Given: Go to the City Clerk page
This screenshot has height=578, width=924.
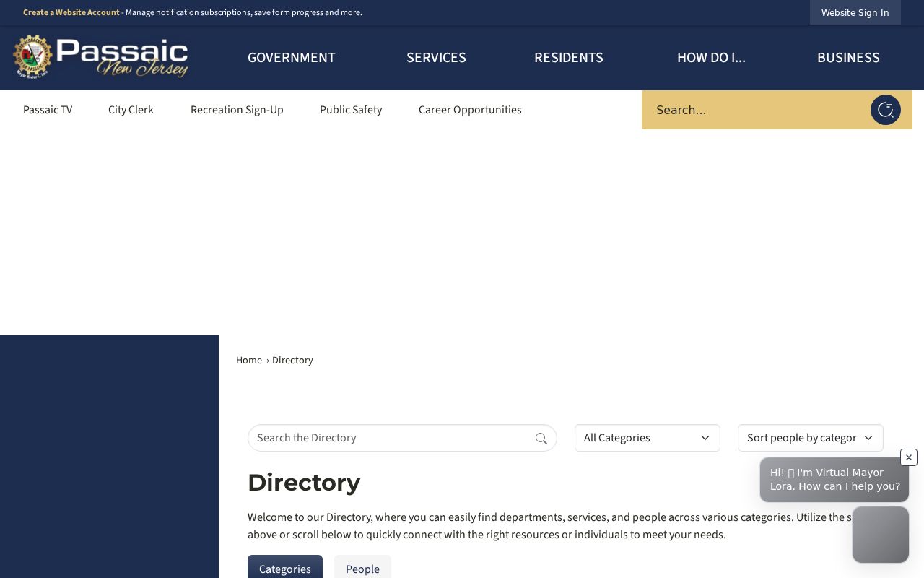Looking at the screenshot, I should (x=131, y=110).
